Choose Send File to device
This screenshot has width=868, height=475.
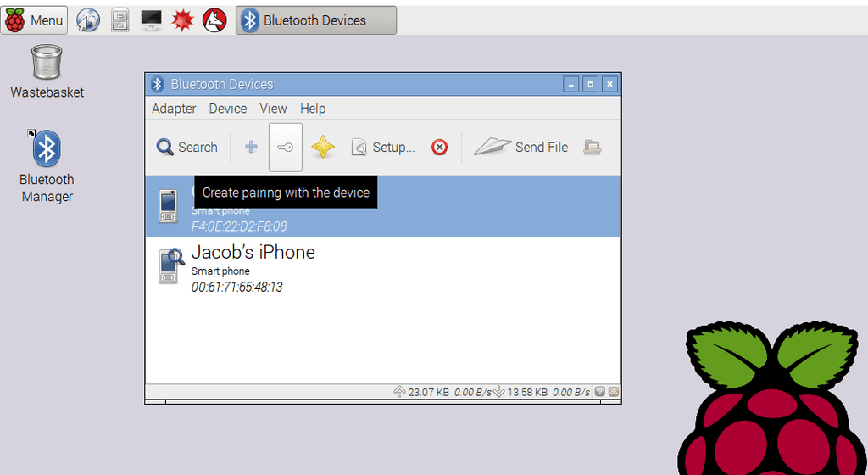point(521,148)
